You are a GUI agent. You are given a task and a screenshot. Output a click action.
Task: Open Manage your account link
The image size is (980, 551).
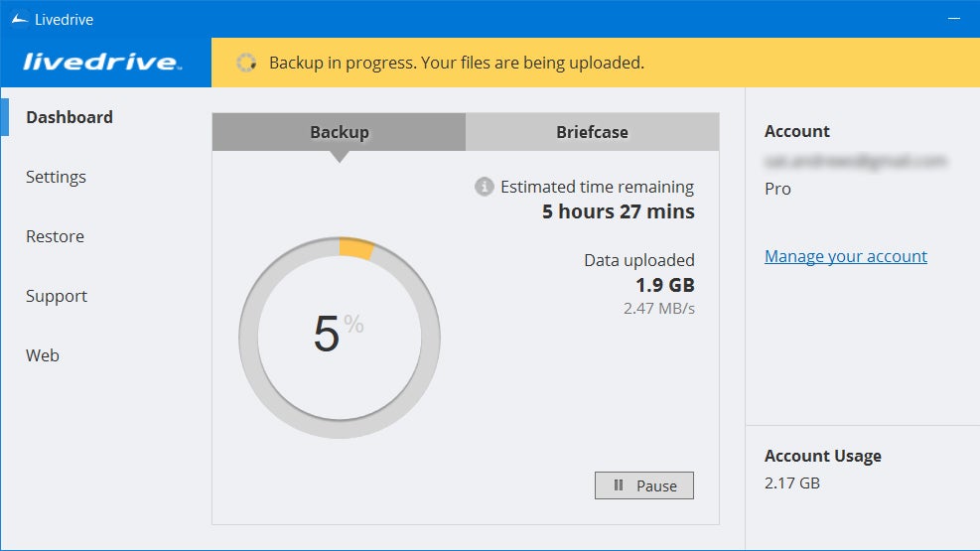[x=846, y=256]
